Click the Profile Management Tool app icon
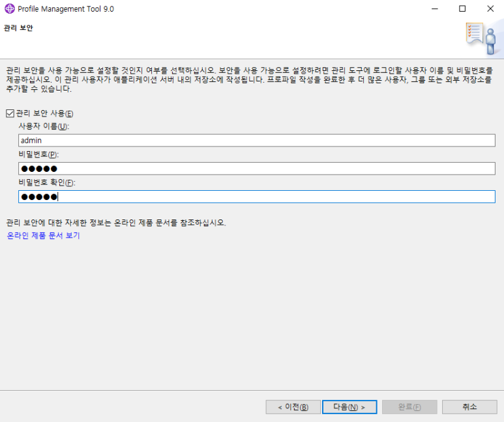Screen dimensions: 504x422 10,8
